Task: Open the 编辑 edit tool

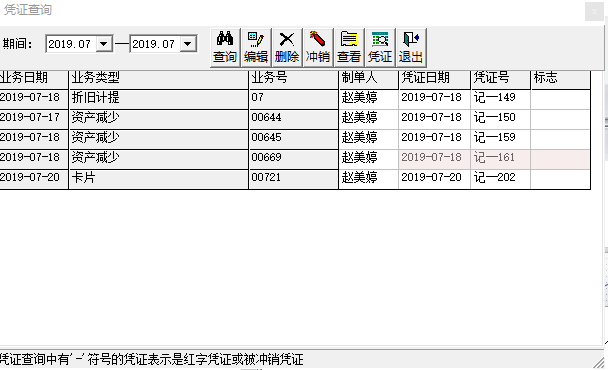Action: click(x=256, y=47)
